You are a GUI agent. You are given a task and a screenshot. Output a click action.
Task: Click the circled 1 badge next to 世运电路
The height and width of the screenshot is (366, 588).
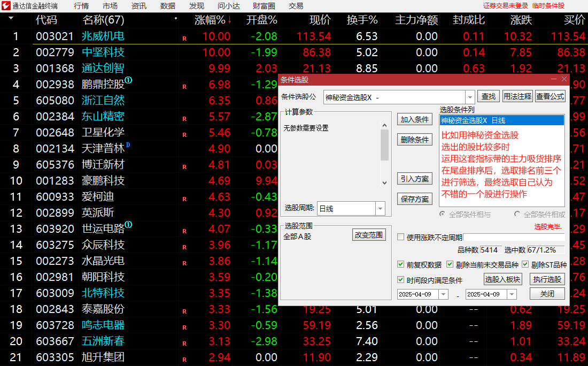[128, 225]
